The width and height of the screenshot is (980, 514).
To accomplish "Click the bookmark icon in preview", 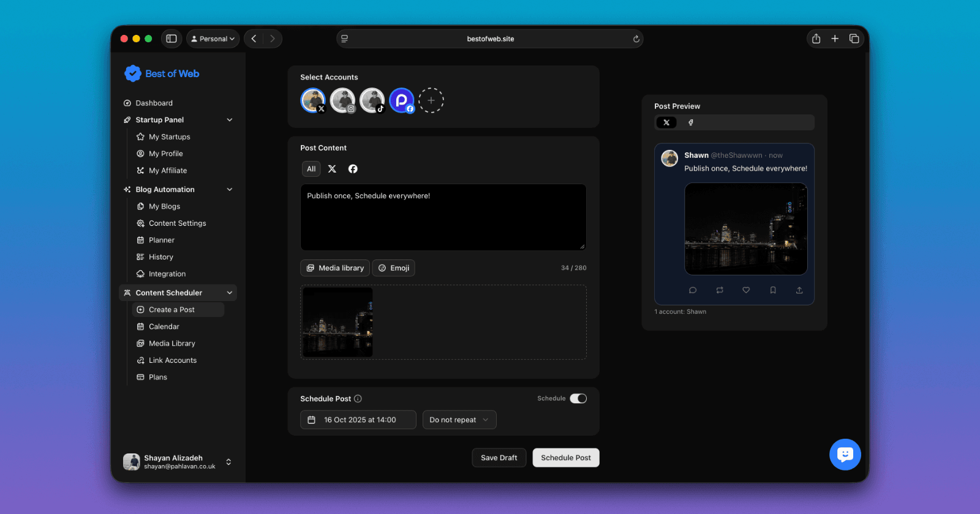I will (x=773, y=290).
